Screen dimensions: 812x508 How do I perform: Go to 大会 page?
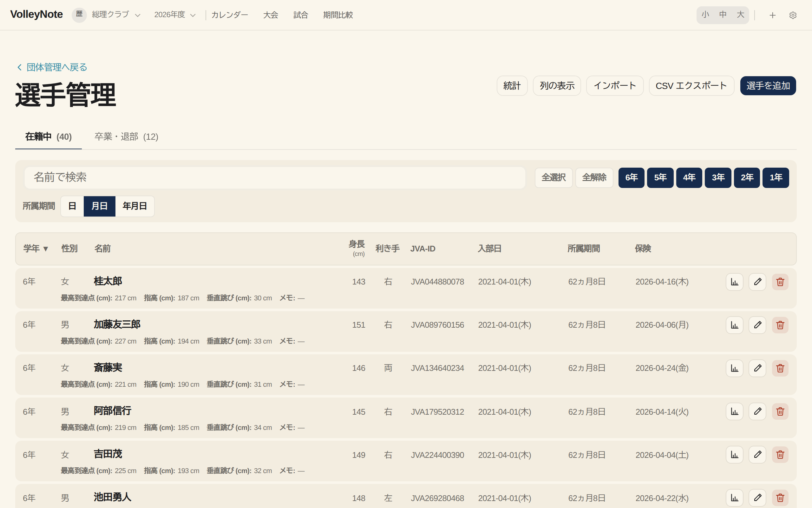click(x=271, y=15)
